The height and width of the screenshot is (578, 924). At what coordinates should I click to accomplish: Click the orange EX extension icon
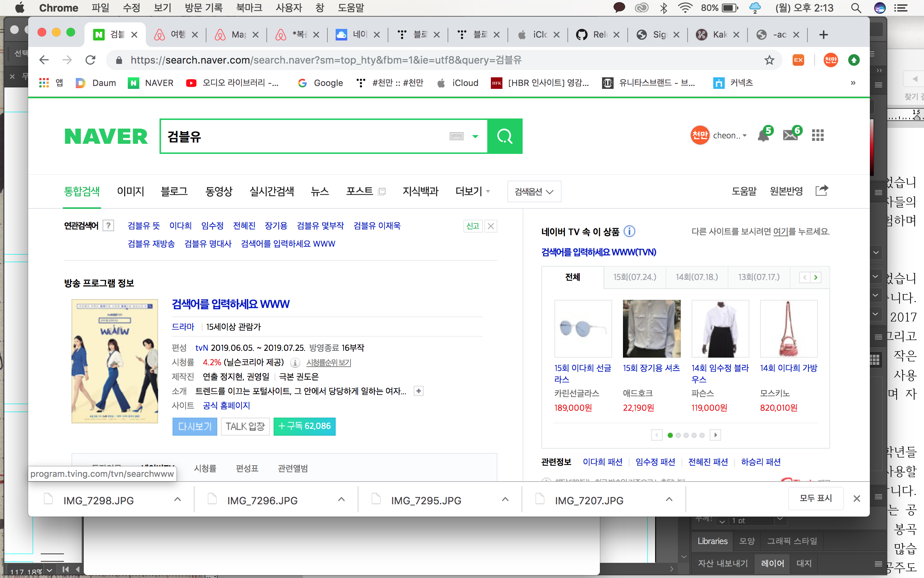tap(798, 60)
